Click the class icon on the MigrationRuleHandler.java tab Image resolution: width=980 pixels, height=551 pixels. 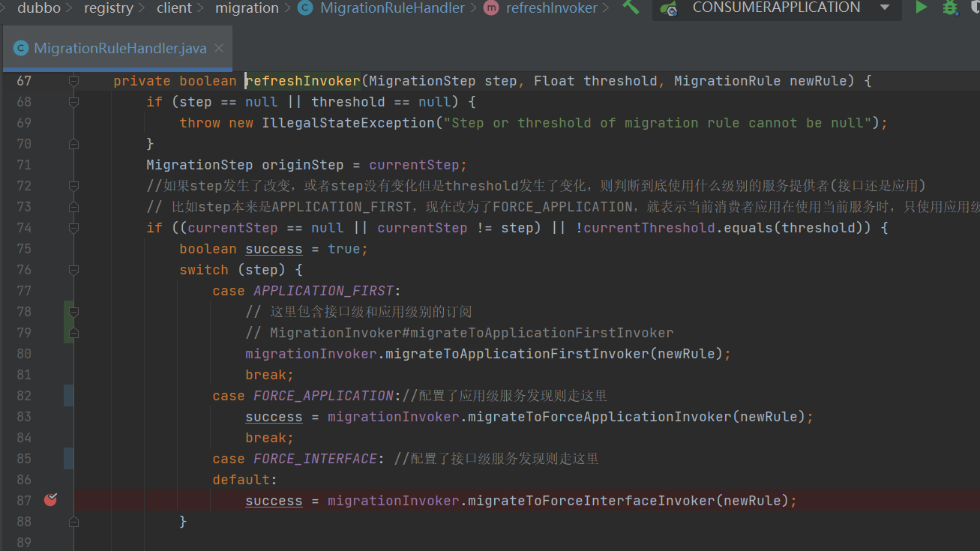pos(22,48)
